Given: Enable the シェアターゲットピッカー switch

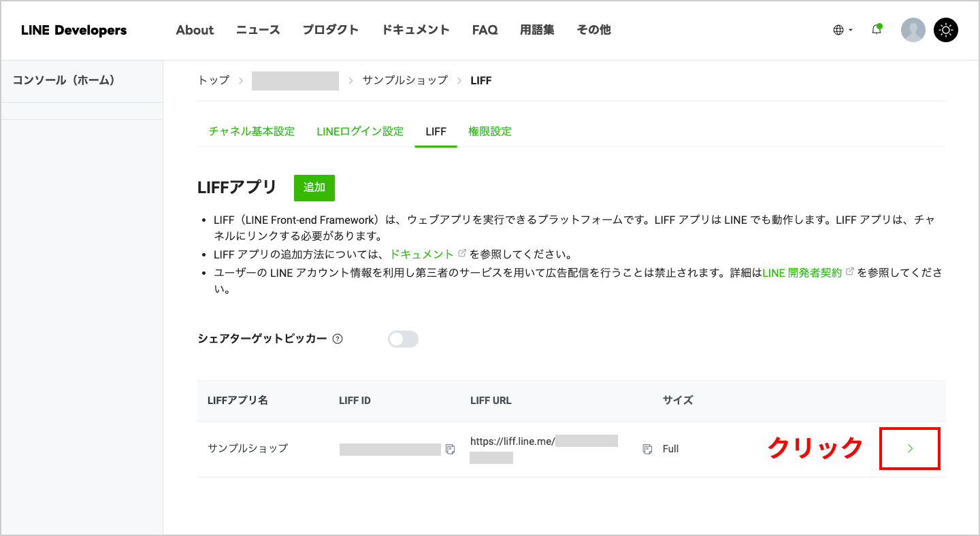Looking at the screenshot, I should coord(403,339).
